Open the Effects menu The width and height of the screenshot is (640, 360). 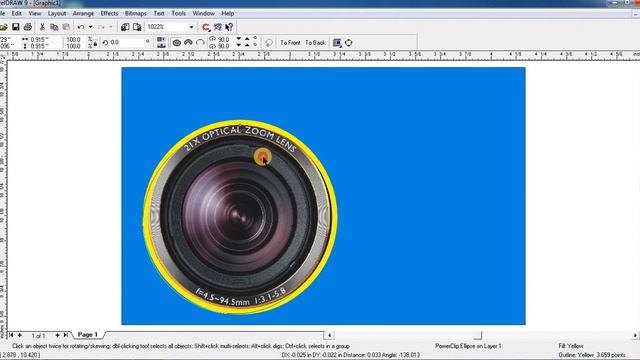pos(109,13)
